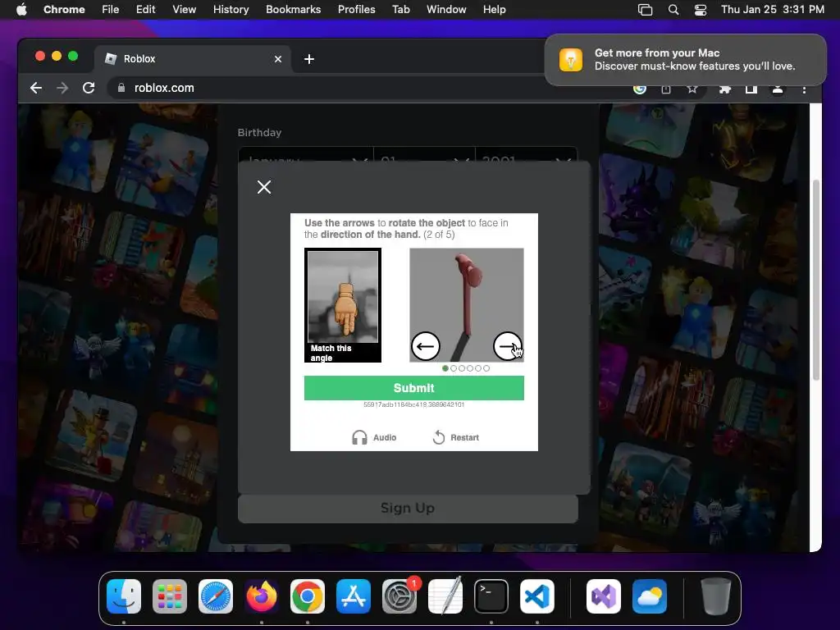Reload the Roblox page
The image size is (840, 630).
(89, 88)
